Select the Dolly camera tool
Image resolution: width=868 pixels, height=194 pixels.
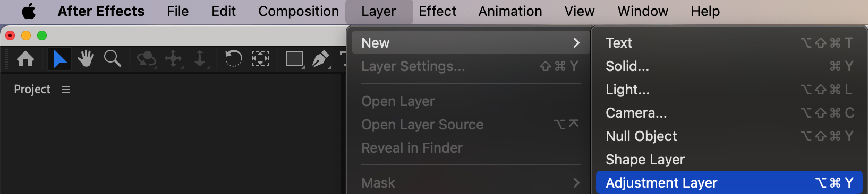[200, 59]
